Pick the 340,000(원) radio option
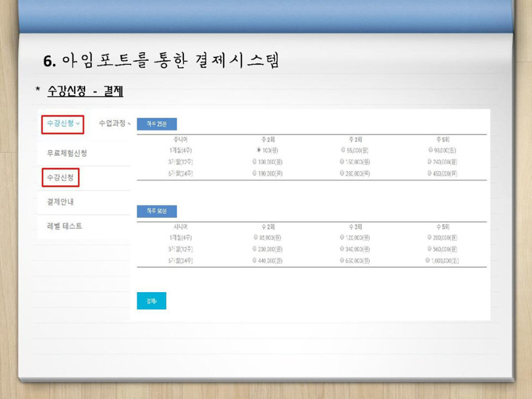Viewport: 532px width, 399px height. (x=342, y=249)
